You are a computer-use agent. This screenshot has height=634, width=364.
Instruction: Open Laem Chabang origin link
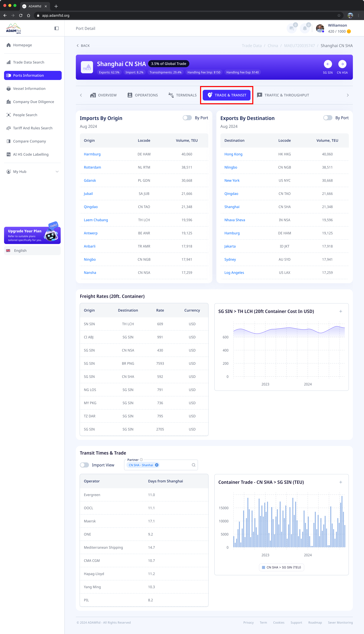click(96, 220)
